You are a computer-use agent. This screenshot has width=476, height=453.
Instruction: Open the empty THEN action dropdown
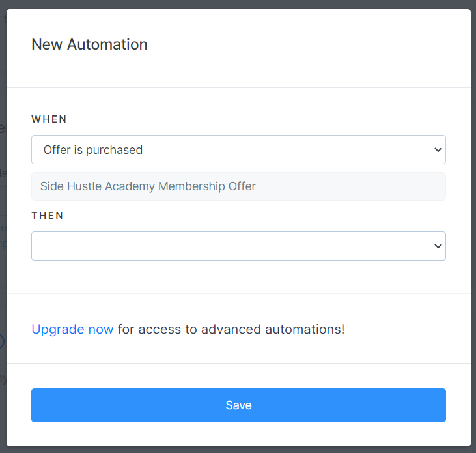pos(238,246)
